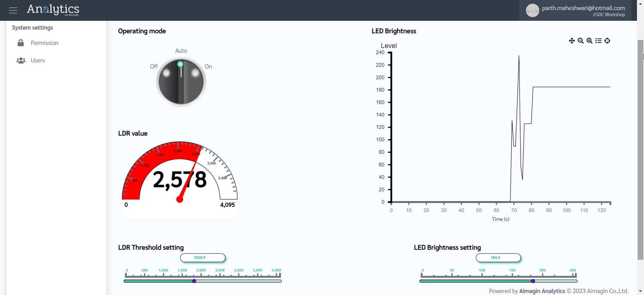Click the chart crosshair reset icon
This screenshot has width=644, height=295.
click(x=607, y=41)
